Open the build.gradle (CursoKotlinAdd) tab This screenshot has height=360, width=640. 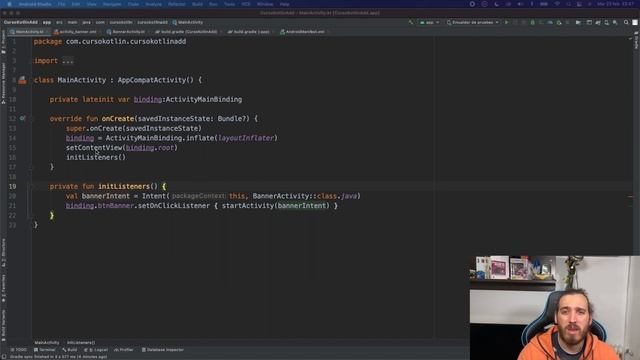point(188,31)
